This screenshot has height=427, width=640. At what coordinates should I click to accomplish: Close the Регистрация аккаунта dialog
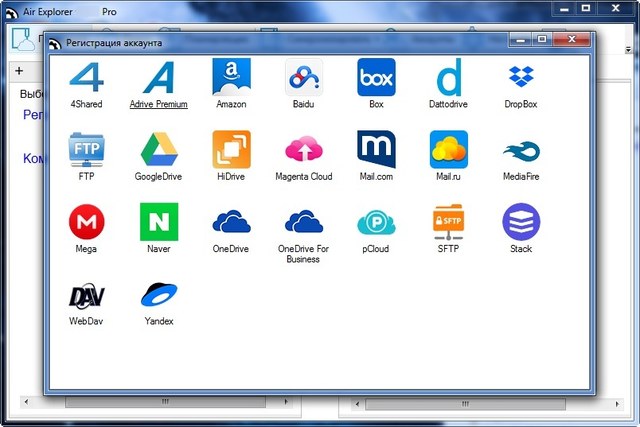click(572, 39)
